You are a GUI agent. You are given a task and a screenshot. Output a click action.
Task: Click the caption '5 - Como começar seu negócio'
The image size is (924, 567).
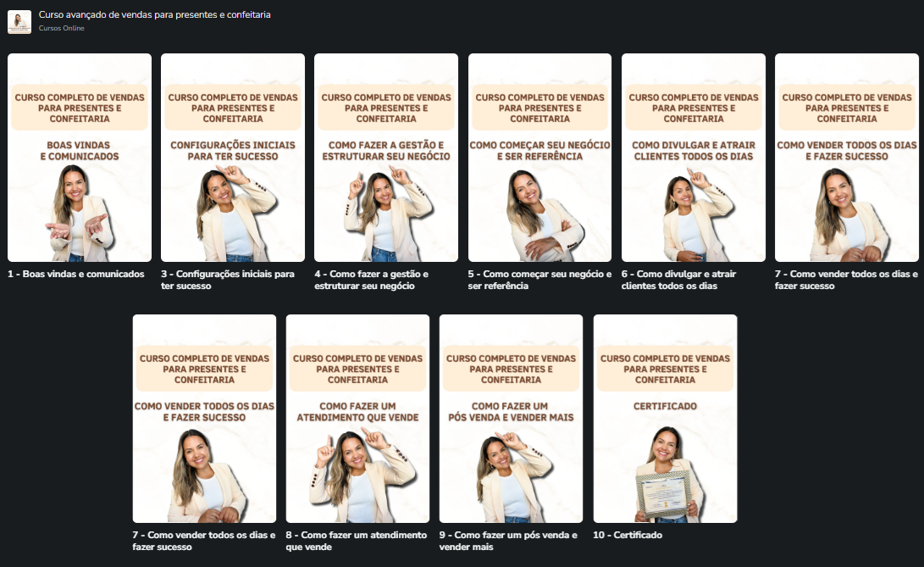click(x=539, y=280)
